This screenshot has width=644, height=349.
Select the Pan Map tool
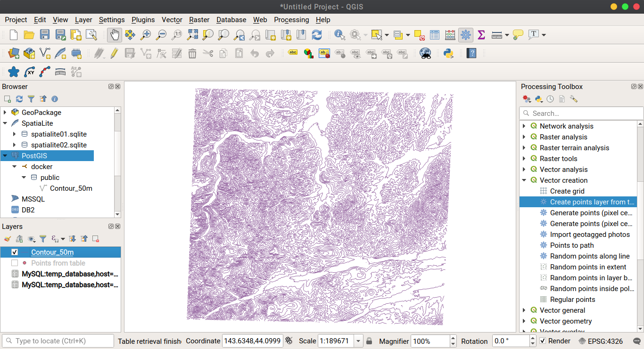pyautogui.click(x=114, y=35)
